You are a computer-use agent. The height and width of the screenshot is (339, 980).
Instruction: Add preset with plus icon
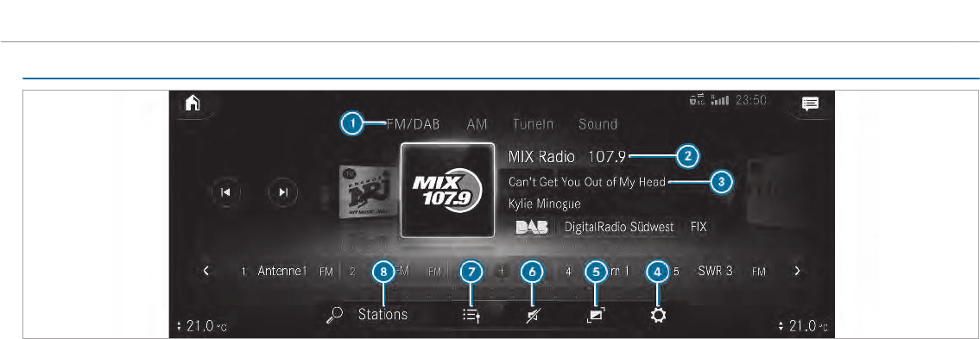click(x=502, y=273)
